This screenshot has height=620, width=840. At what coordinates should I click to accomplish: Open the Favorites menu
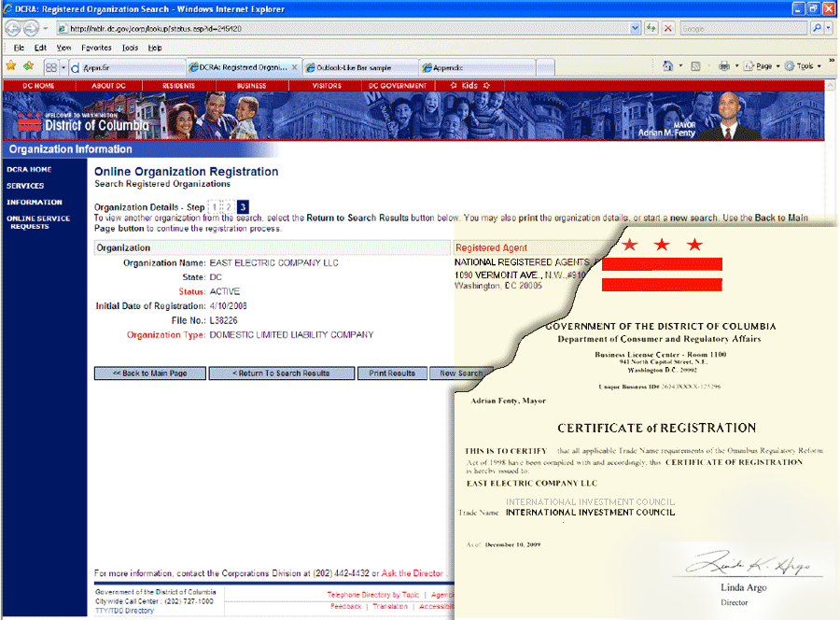(96, 48)
